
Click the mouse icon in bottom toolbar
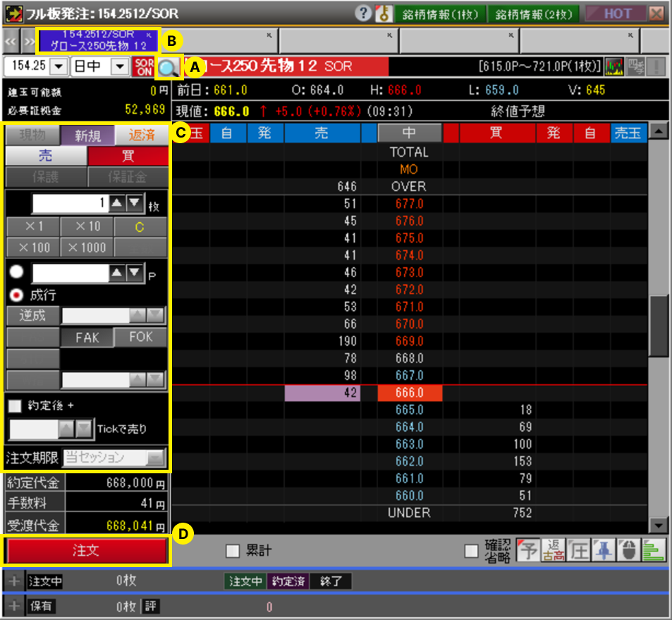pos(630,550)
